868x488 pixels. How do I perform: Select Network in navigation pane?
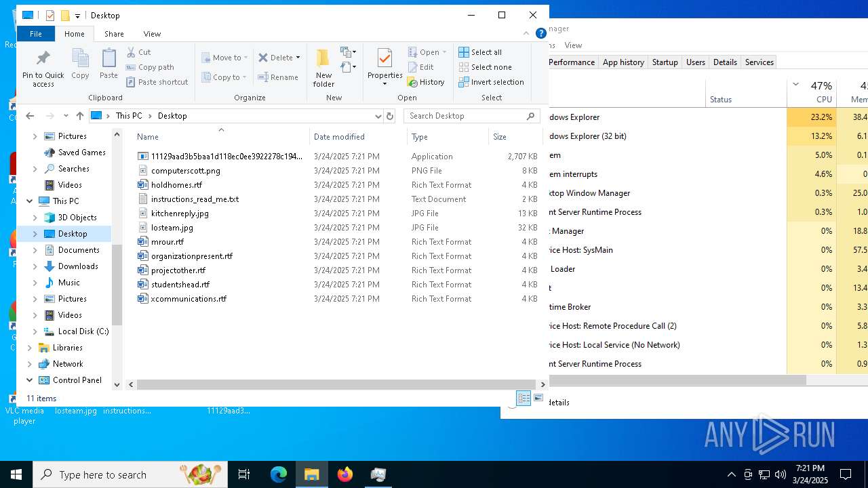pos(68,364)
